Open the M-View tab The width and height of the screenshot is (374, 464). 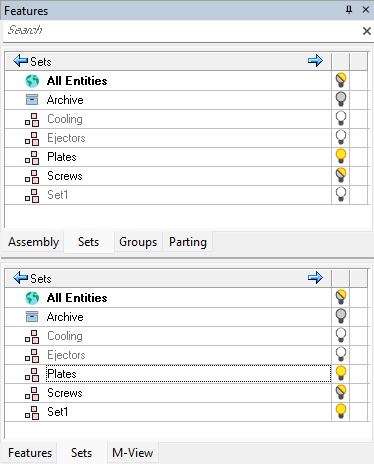[x=133, y=453]
